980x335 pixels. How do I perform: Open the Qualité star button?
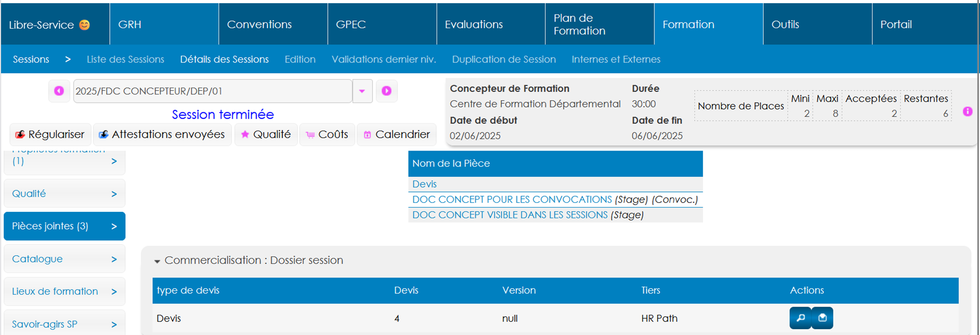(266, 134)
